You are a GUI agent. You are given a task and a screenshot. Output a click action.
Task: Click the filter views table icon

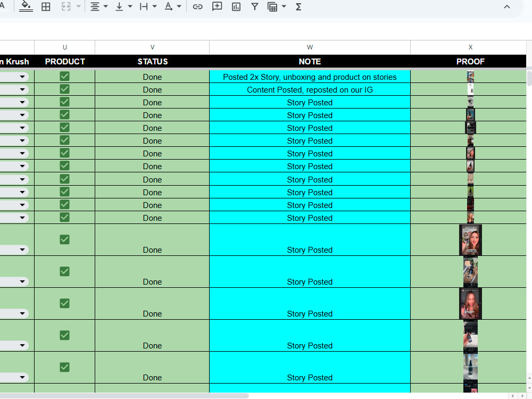point(272,7)
